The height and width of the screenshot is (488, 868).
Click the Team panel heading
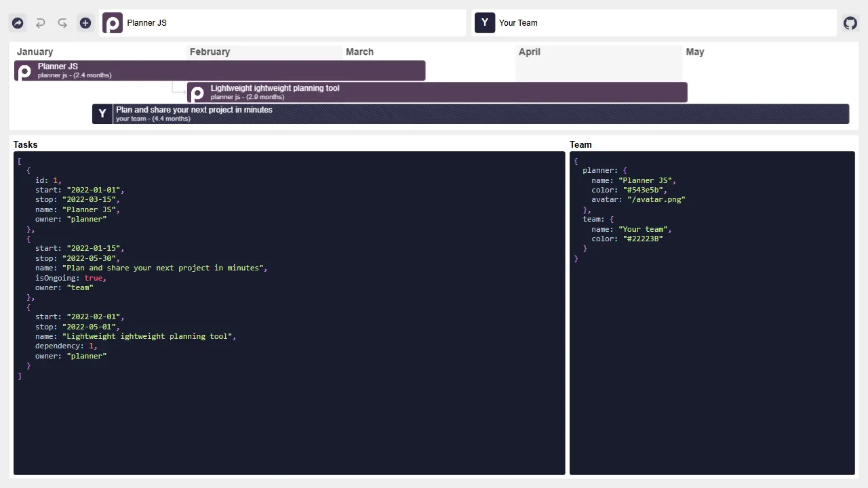point(580,144)
